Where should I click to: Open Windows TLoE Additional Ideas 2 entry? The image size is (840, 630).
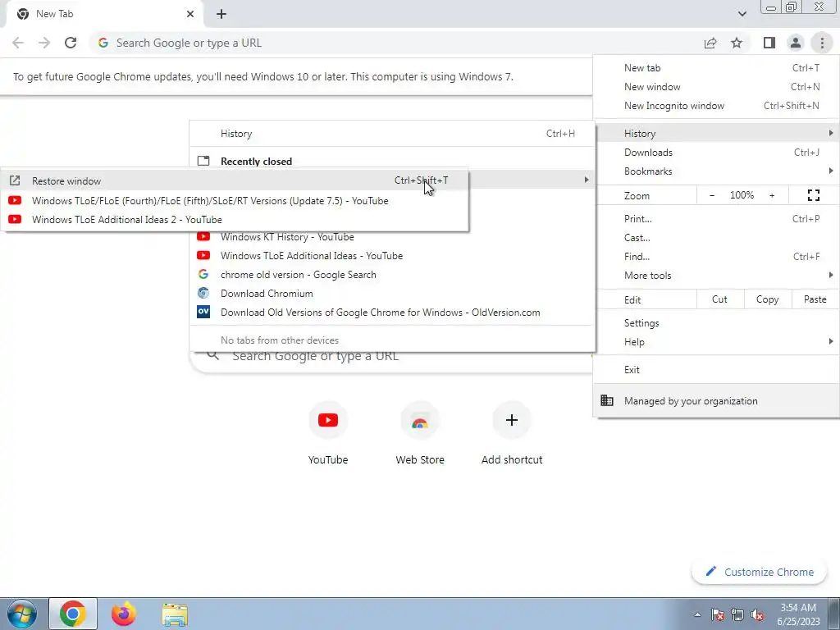click(x=234, y=220)
